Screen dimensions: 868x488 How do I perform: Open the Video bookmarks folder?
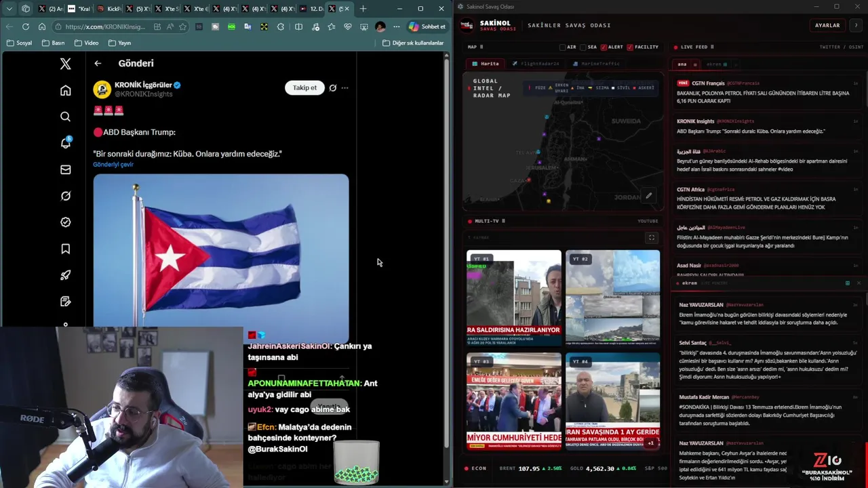pyautogui.click(x=86, y=43)
